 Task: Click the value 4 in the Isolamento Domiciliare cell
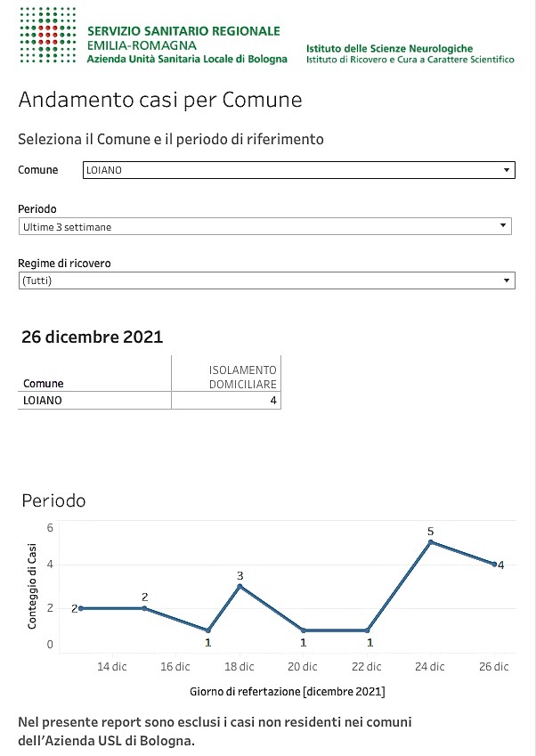coord(273,400)
